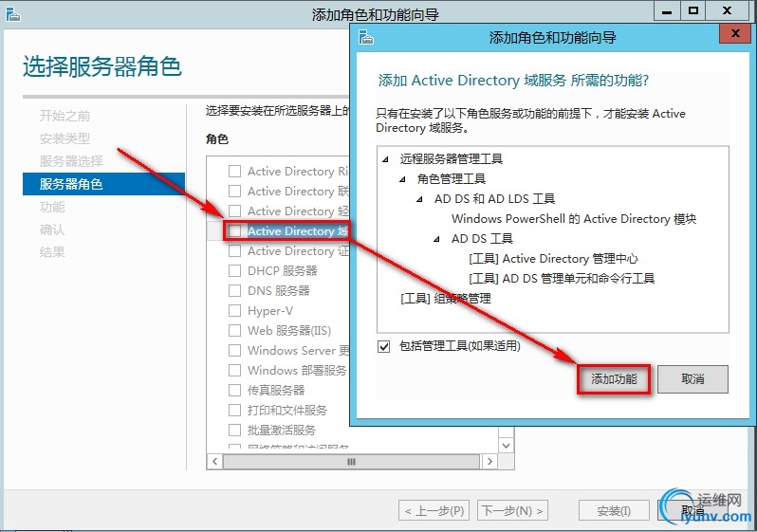Close the popup 添加角色和功能向导 dialog
Viewport: 757px width, 532px height.
click(x=735, y=34)
